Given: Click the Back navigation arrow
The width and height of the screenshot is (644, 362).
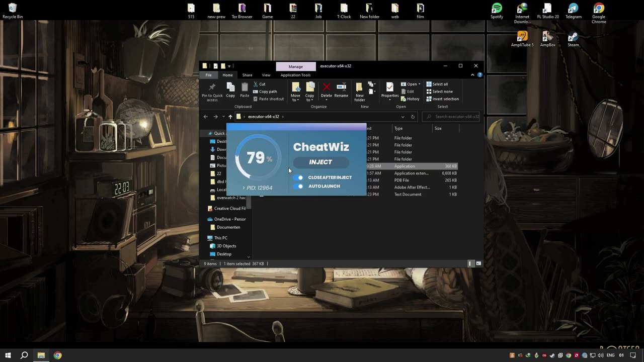Looking at the screenshot, I should click(205, 117).
